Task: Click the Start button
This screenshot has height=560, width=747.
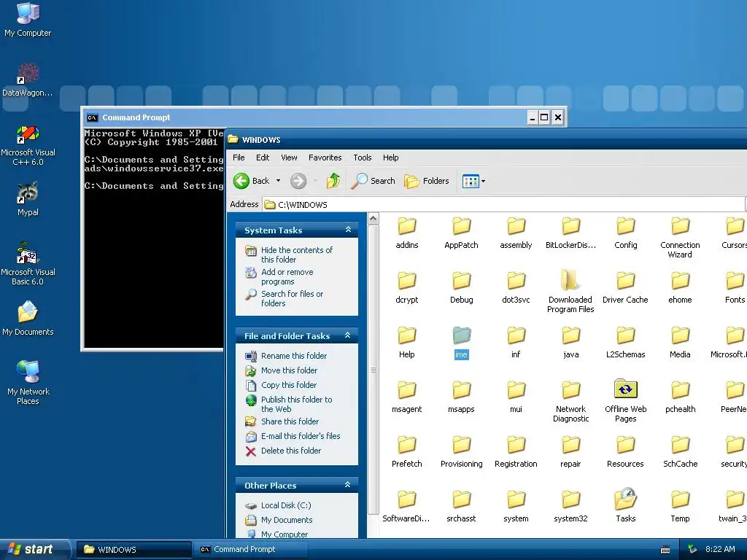Action: tap(35, 549)
